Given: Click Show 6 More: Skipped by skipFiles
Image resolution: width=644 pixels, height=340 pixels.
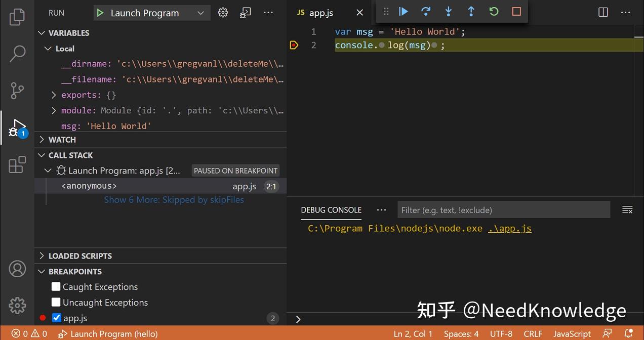Looking at the screenshot, I should click(x=174, y=199).
